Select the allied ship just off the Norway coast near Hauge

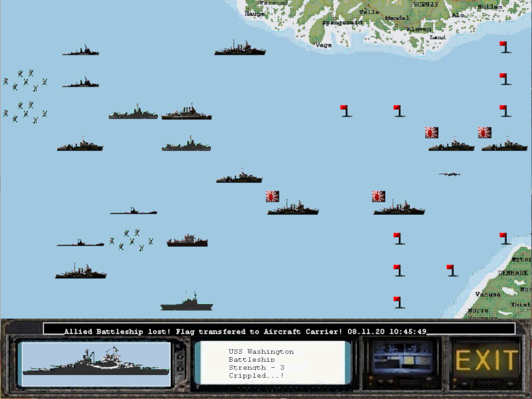240,48
